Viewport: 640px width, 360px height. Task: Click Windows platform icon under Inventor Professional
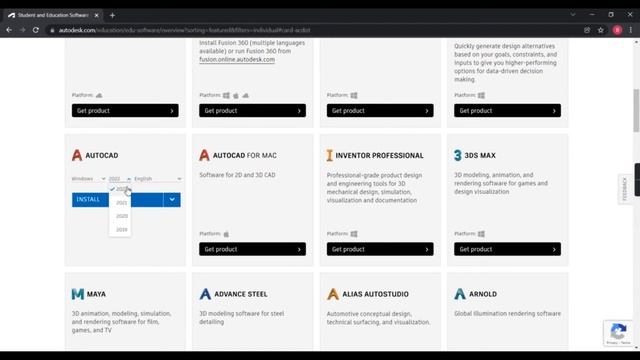[354, 234]
